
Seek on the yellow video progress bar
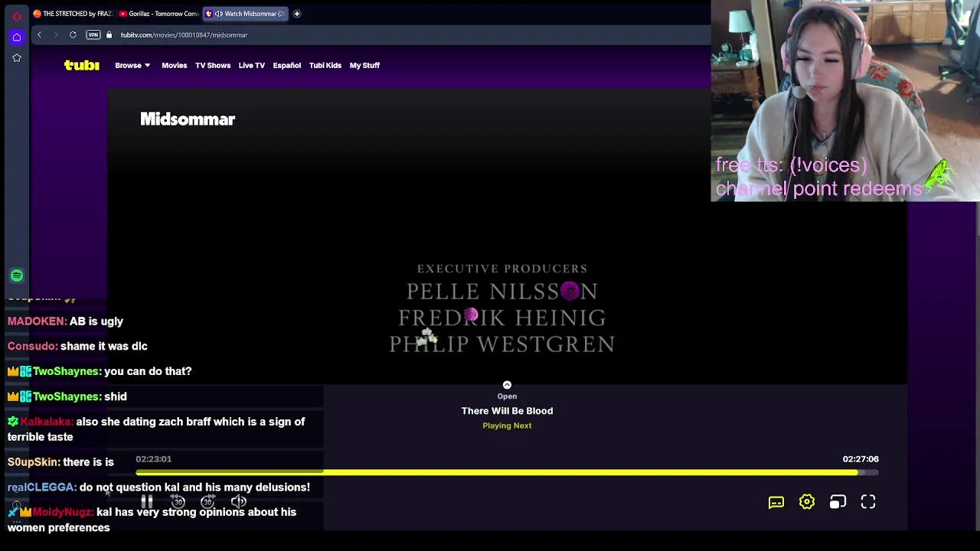[507, 473]
